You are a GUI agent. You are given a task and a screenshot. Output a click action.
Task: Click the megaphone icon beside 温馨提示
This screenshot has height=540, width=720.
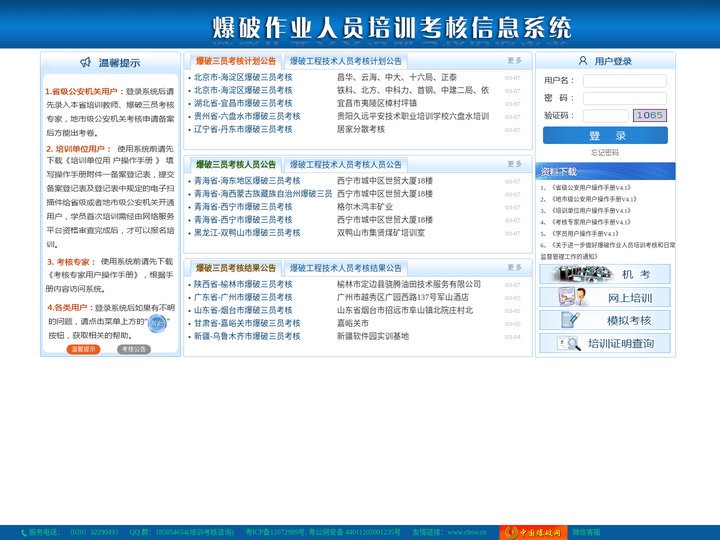86,62
